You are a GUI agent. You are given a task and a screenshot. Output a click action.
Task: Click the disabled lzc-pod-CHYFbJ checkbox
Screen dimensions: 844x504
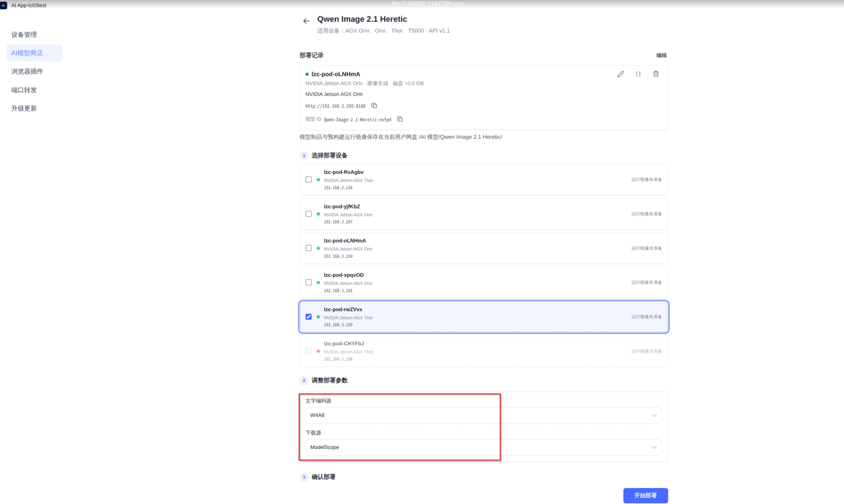pyautogui.click(x=308, y=351)
